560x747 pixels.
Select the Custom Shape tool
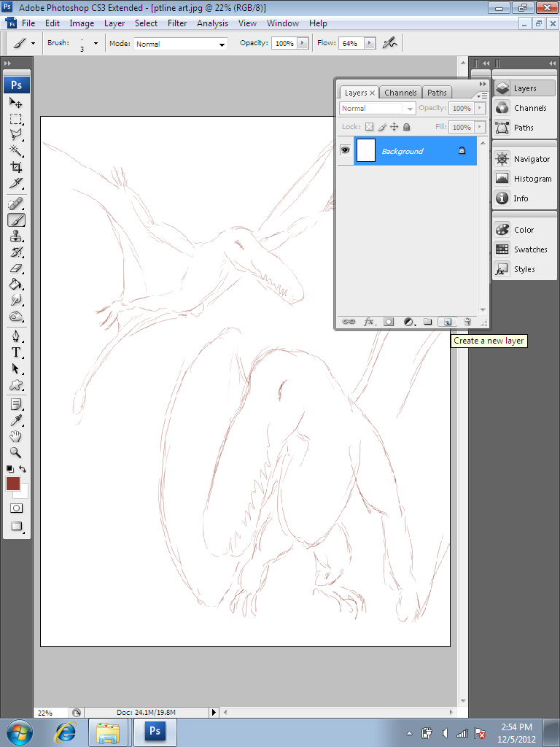tap(16, 385)
